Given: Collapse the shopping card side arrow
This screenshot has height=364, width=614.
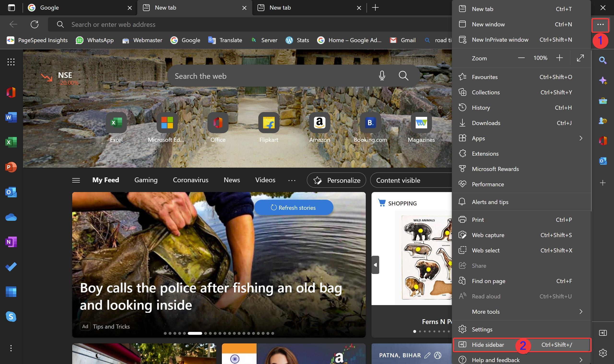Looking at the screenshot, I should coord(375,265).
